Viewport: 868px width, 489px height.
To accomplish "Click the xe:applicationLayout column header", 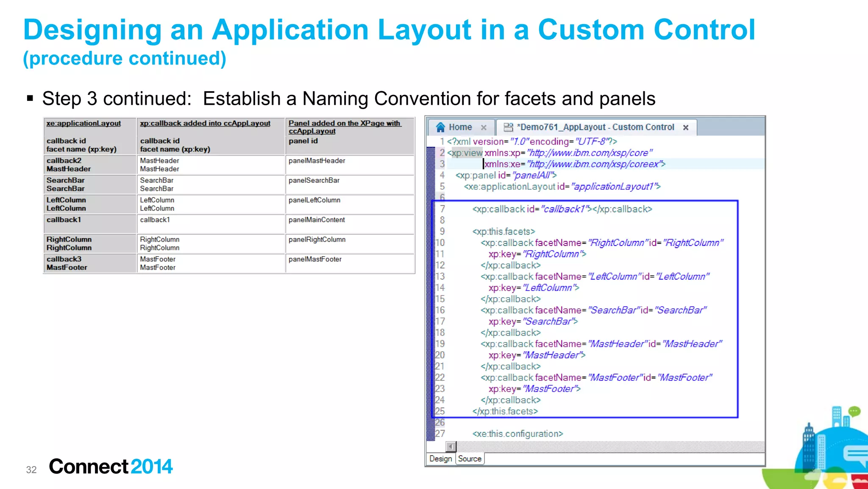I will [83, 123].
